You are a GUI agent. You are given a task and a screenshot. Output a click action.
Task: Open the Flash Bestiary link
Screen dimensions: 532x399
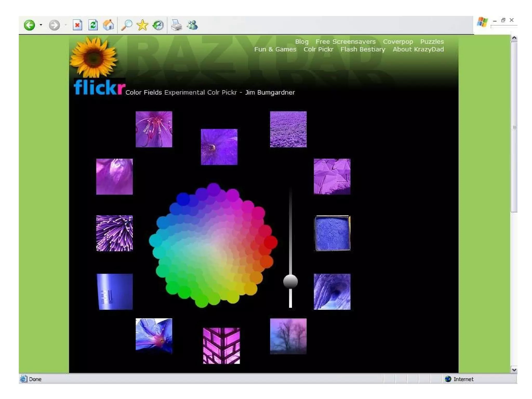pos(363,49)
